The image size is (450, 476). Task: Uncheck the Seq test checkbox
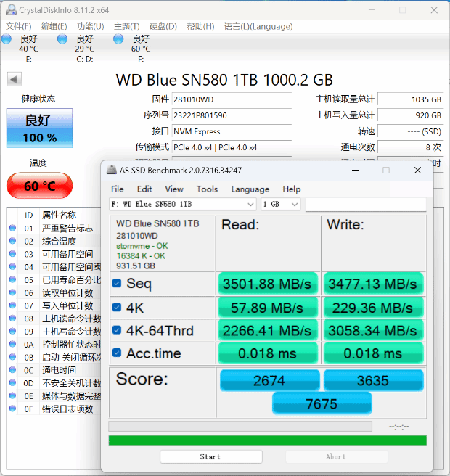click(x=117, y=283)
